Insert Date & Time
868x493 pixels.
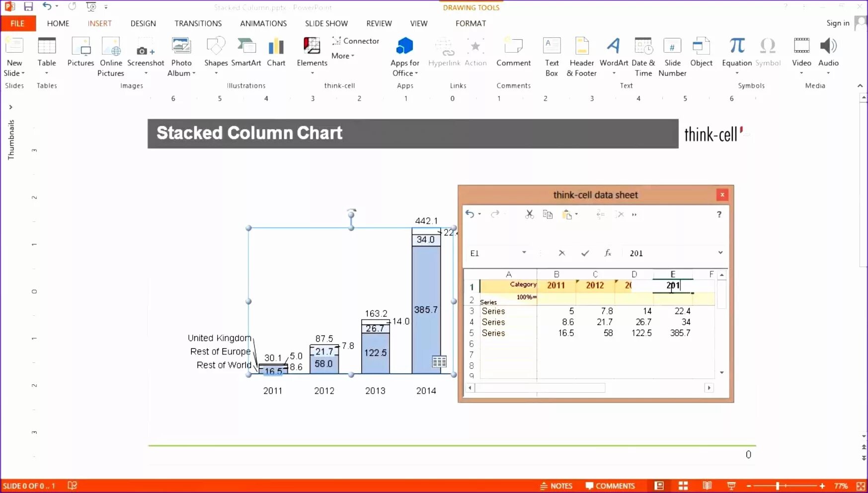click(643, 46)
